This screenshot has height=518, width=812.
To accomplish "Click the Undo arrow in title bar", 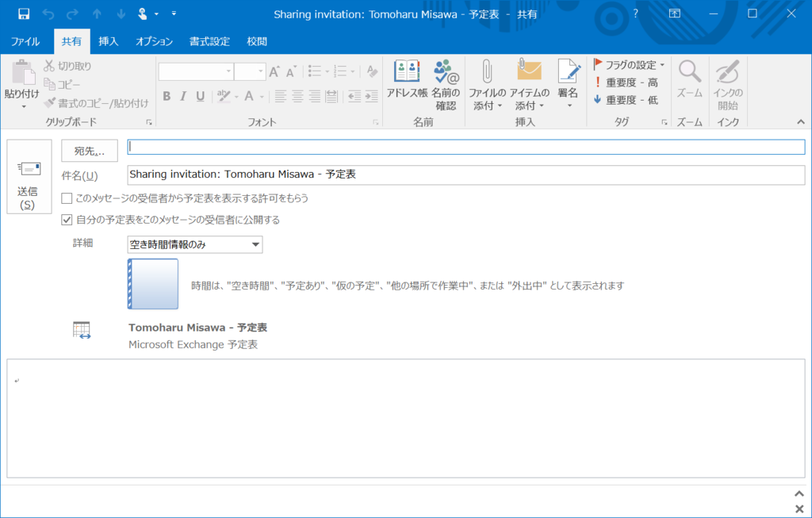I will click(48, 14).
